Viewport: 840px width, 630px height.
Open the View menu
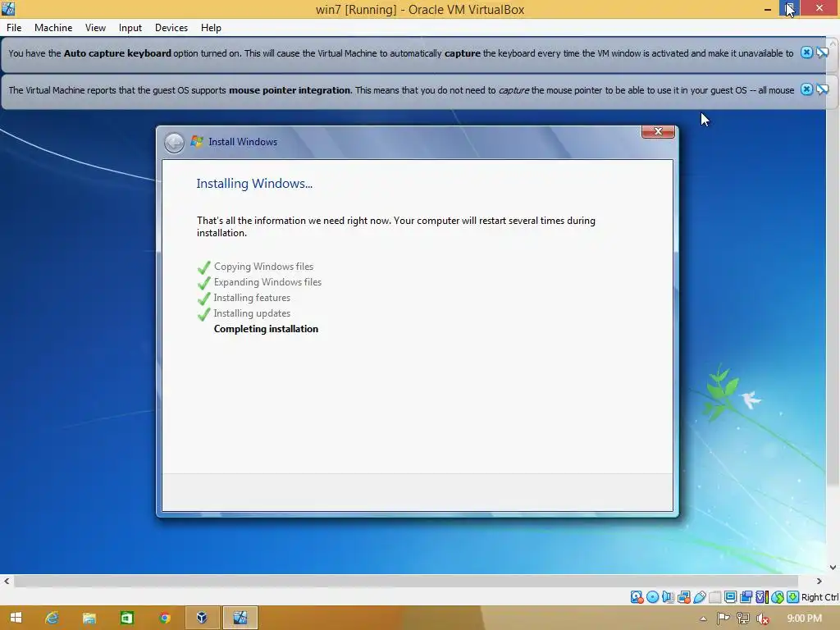[95, 28]
